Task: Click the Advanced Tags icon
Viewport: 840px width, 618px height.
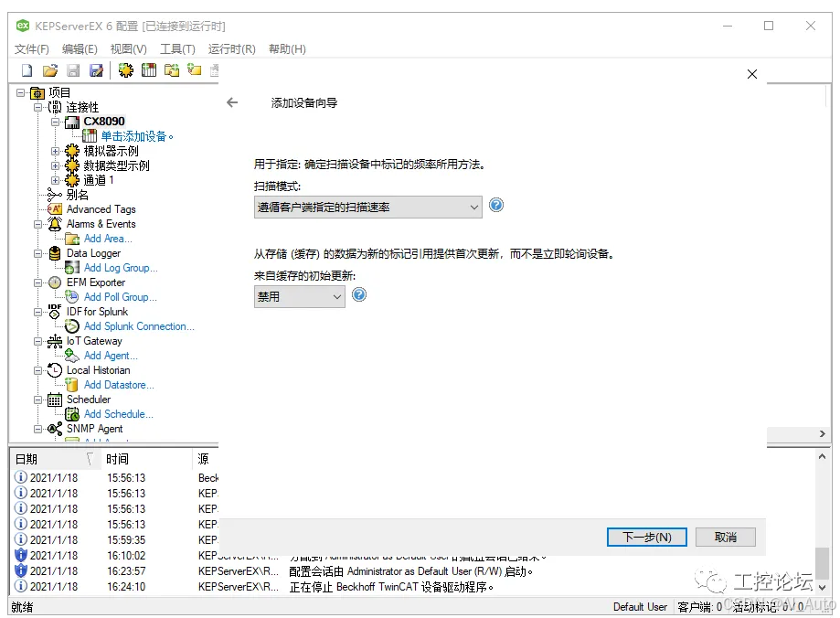Action: [x=55, y=209]
